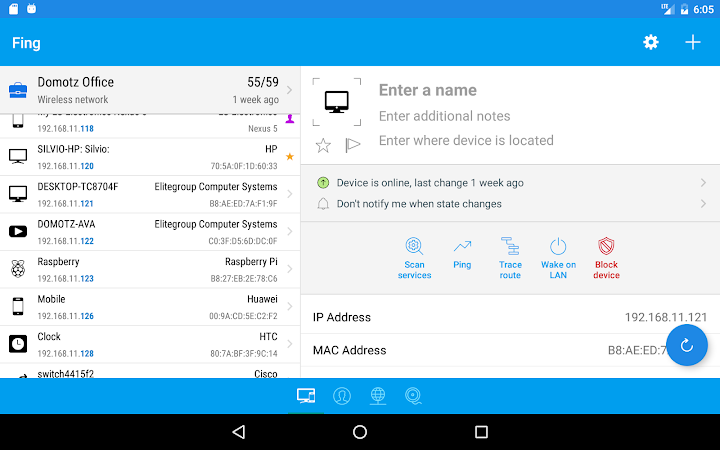Fill in the Enter a name field
Screen dimensions: 720x450
point(428,90)
